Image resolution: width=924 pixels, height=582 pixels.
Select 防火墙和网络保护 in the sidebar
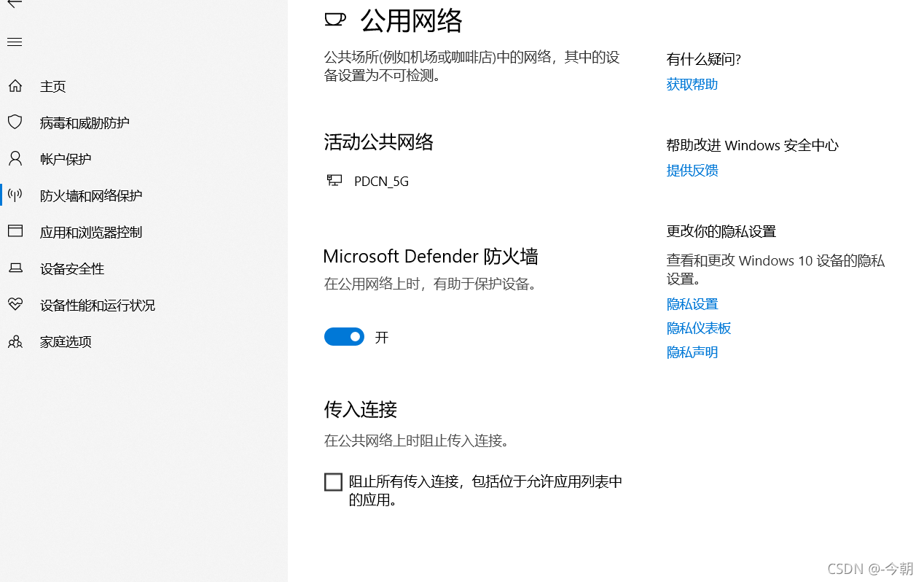tap(91, 195)
